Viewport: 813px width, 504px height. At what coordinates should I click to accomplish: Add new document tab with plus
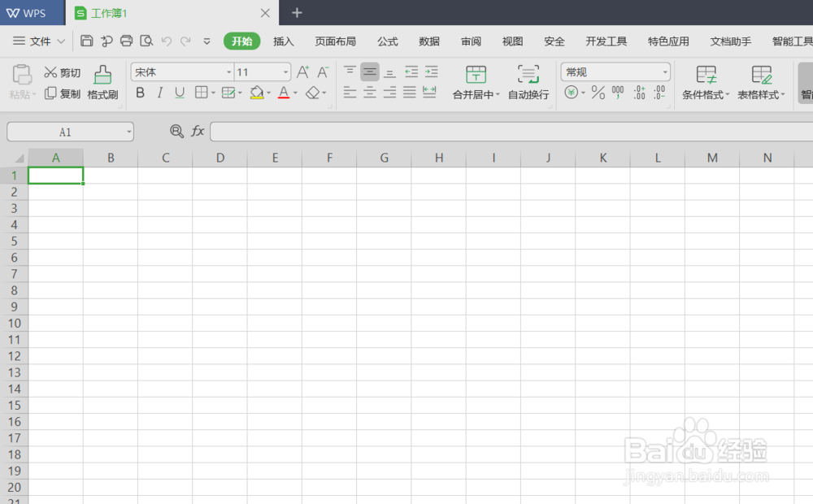coord(297,12)
